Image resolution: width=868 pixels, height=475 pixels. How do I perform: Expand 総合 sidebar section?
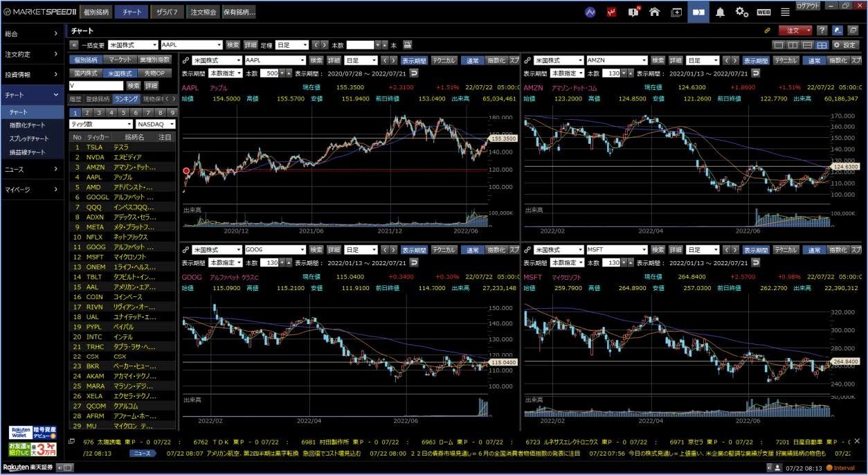coord(32,33)
